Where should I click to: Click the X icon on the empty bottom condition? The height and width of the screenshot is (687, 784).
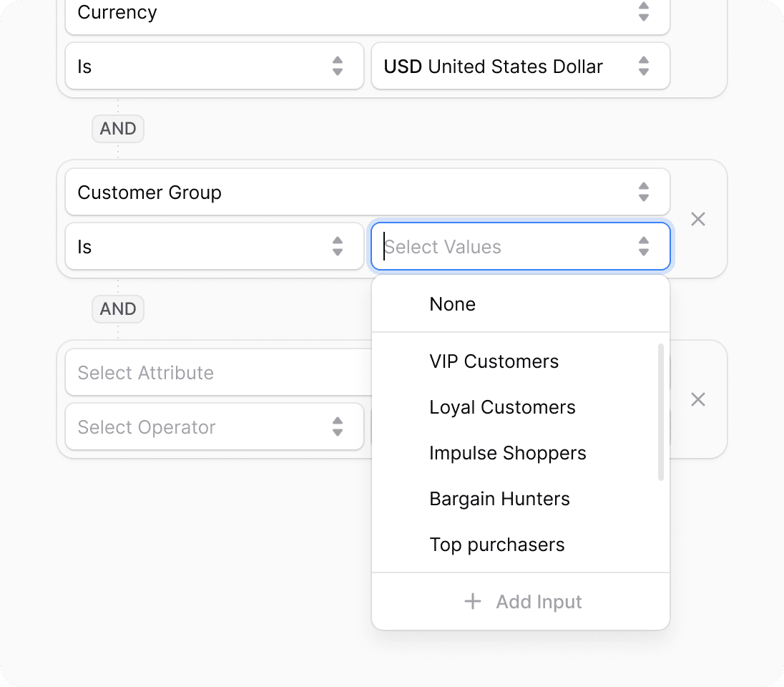pos(698,400)
